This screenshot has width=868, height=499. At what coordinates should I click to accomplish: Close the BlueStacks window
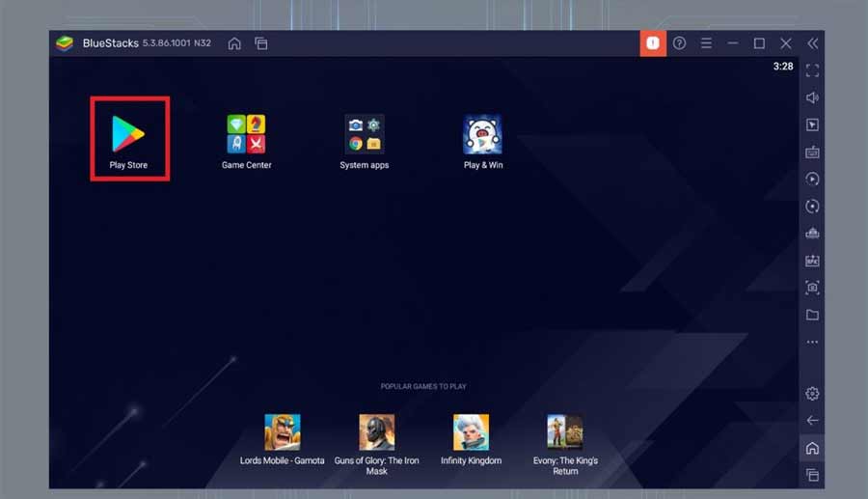tap(786, 43)
